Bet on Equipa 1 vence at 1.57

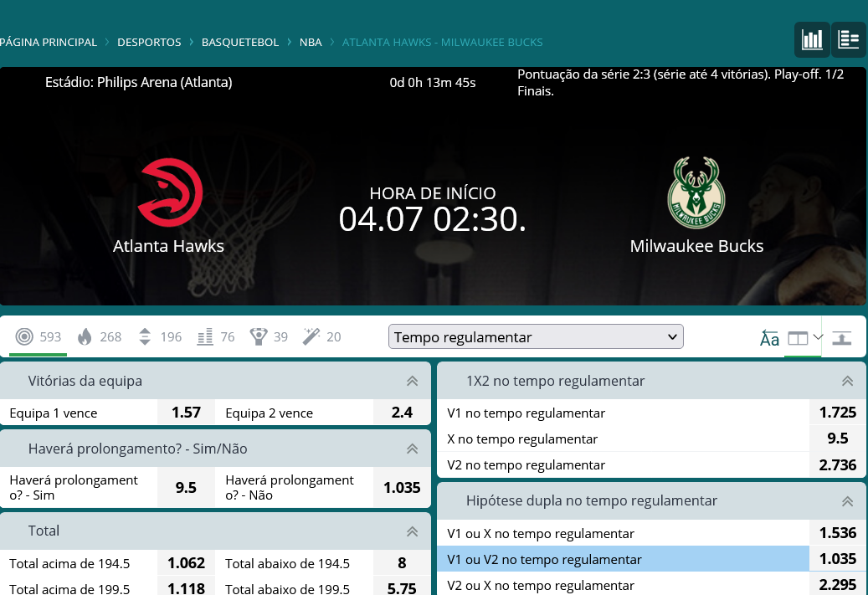(x=186, y=413)
